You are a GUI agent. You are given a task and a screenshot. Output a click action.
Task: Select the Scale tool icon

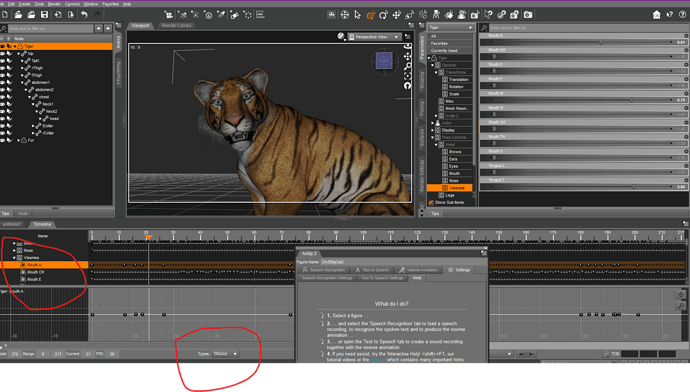[x=409, y=15]
